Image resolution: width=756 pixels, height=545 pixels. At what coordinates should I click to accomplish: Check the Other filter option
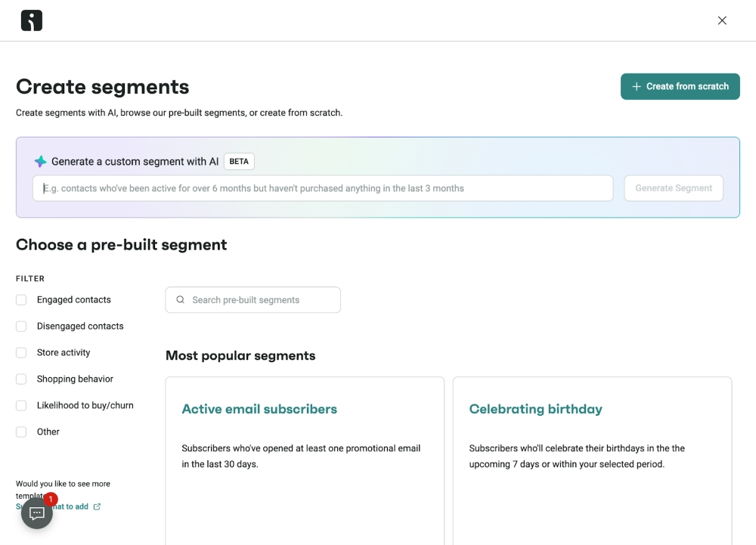[21, 432]
